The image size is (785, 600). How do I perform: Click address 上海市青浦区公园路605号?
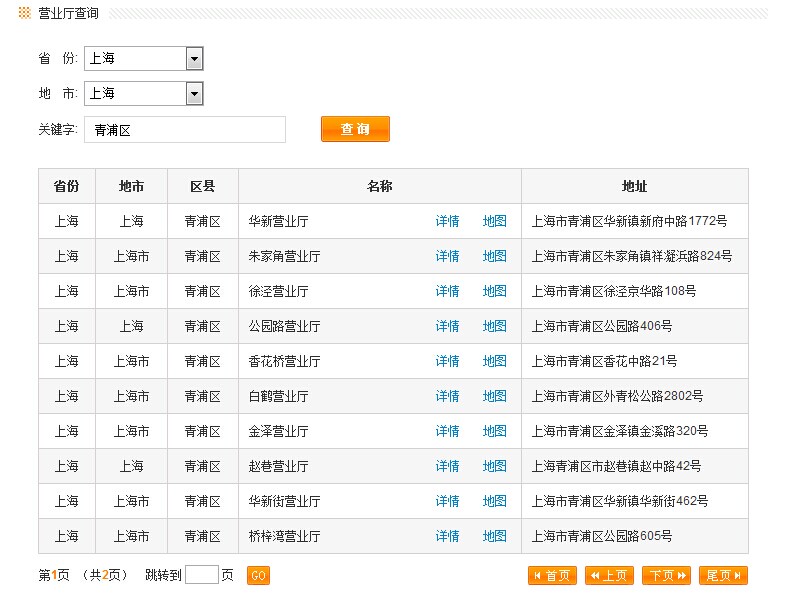(x=602, y=536)
